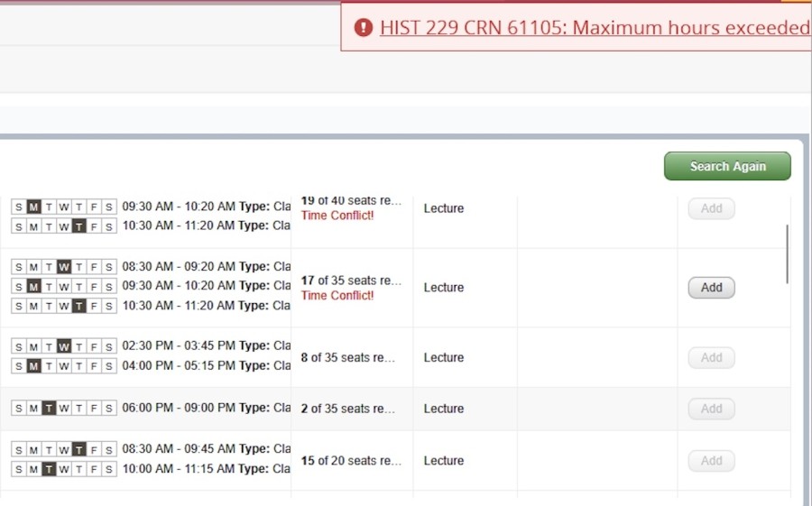Click Saturday box in the 06:00 PM row
This screenshot has width=812, height=506.
click(109, 409)
